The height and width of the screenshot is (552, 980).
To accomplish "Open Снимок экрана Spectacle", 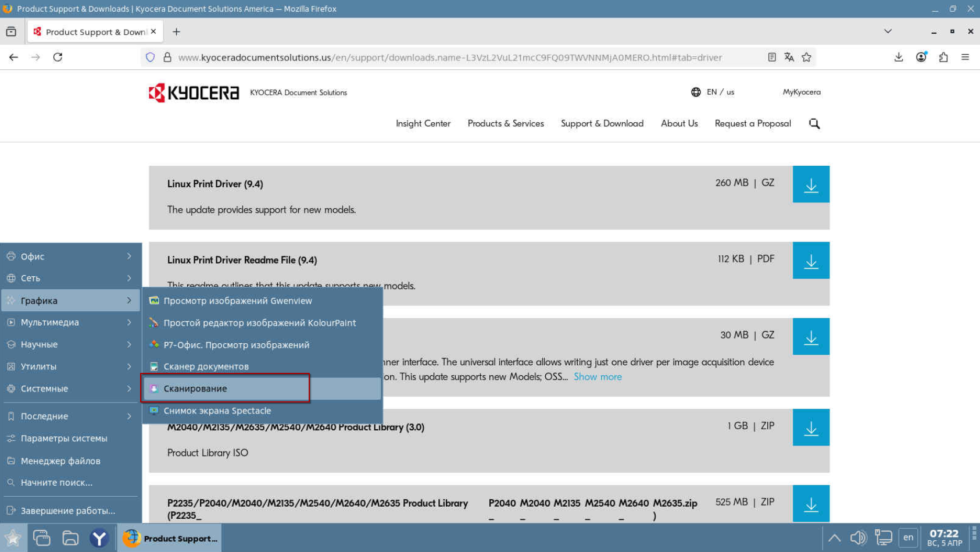I will (217, 411).
